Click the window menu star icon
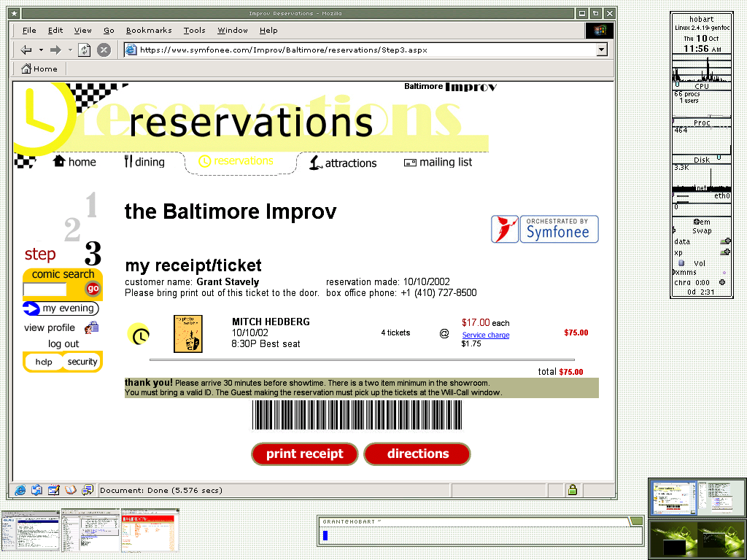Image resolution: width=747 pixels, height=560 pixels. click(x=15, y=13)
